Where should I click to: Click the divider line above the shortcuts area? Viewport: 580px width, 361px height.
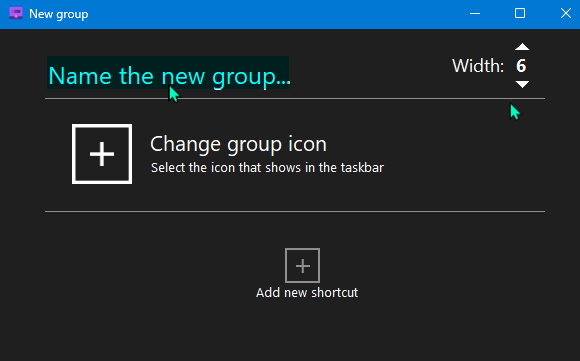[x=295, y=212]
